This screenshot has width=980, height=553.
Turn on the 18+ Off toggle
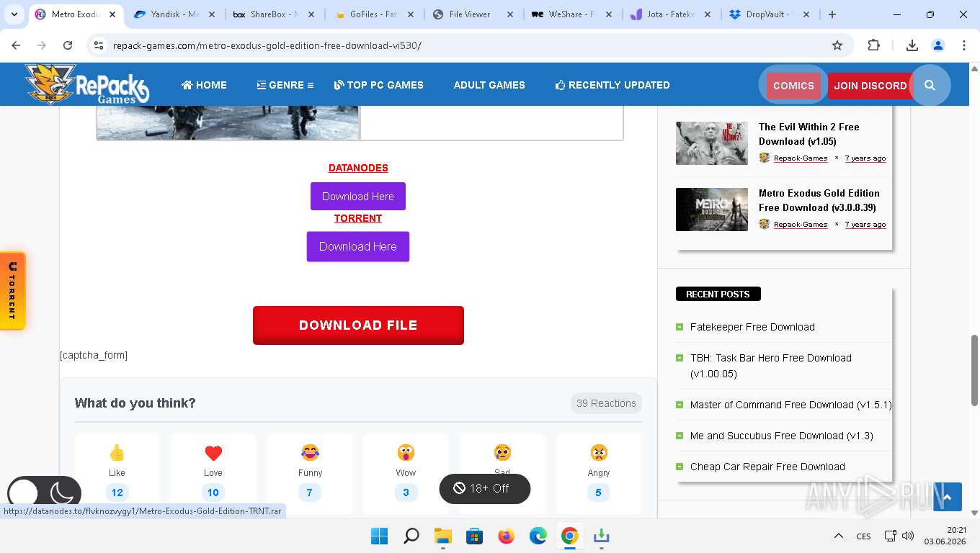[485, 488]
